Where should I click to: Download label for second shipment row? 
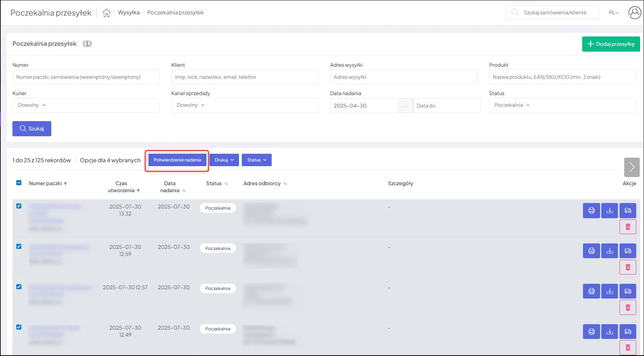609,251
